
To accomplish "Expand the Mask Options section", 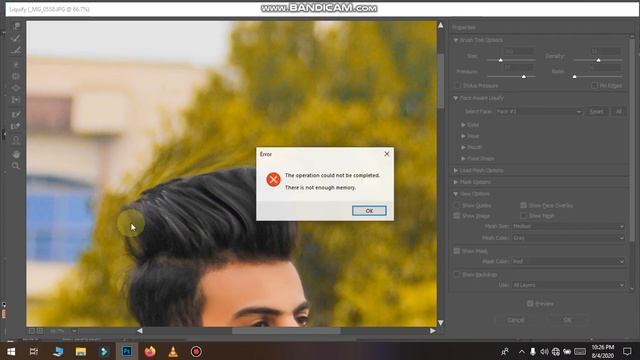I will (x=456, y=182).
